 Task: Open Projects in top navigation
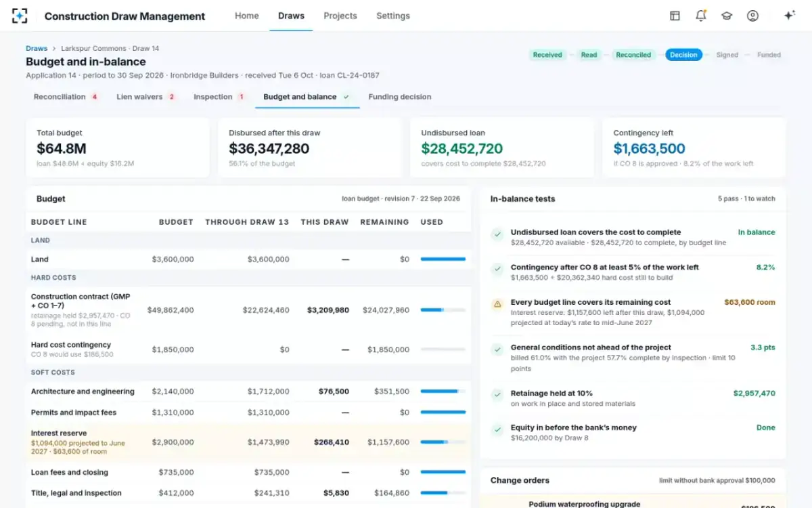coord(340,16)
